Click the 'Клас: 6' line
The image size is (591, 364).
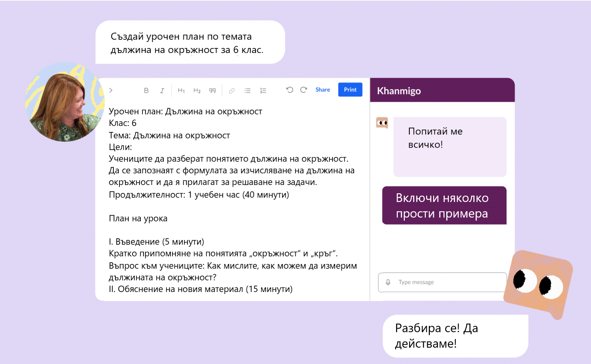click(x=122, y=123)
